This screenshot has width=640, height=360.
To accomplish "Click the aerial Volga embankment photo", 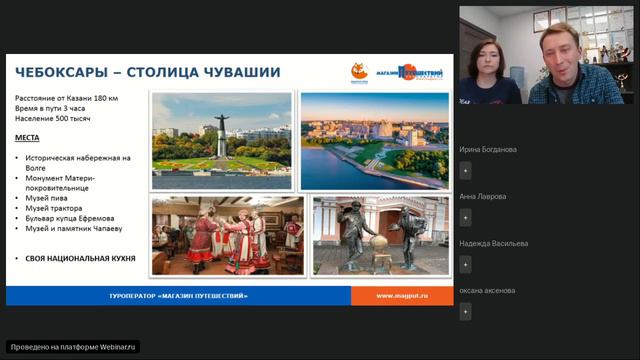I will (375, 141).
